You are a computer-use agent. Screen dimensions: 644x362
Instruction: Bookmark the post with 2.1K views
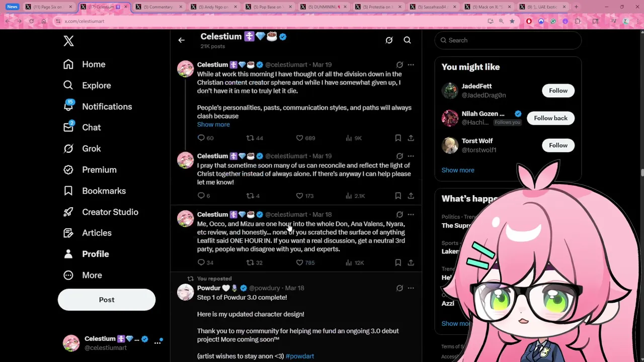398,196
